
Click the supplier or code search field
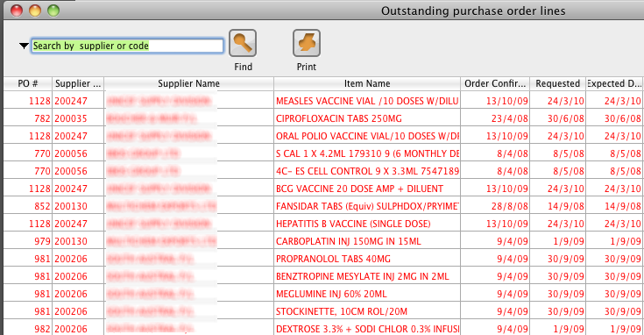point(127,46)
